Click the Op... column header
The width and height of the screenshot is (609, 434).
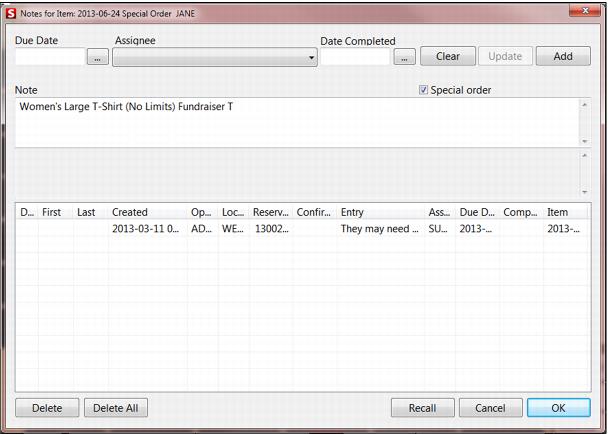pos(202,212)
